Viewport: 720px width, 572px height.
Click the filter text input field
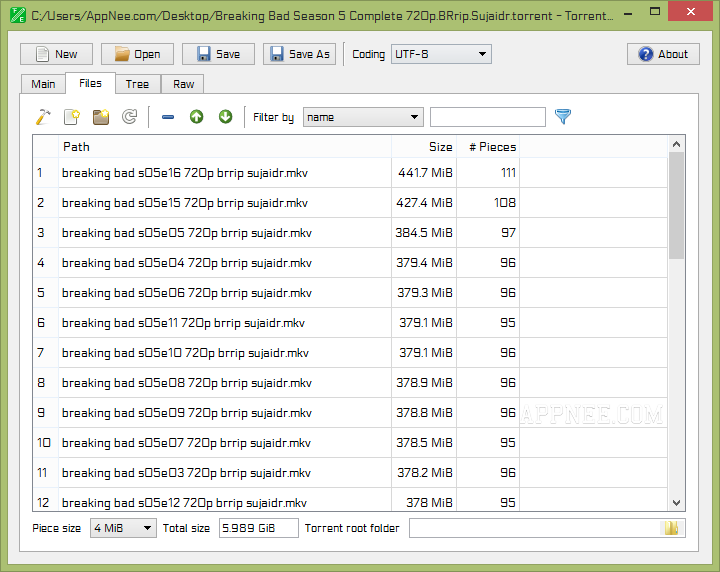[x=488, y=117]
